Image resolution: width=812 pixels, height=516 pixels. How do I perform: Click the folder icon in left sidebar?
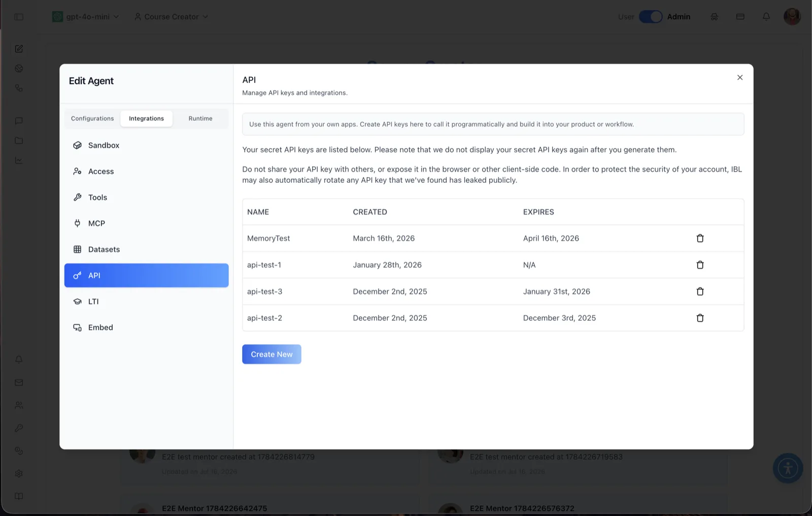[x=19, y=141]
